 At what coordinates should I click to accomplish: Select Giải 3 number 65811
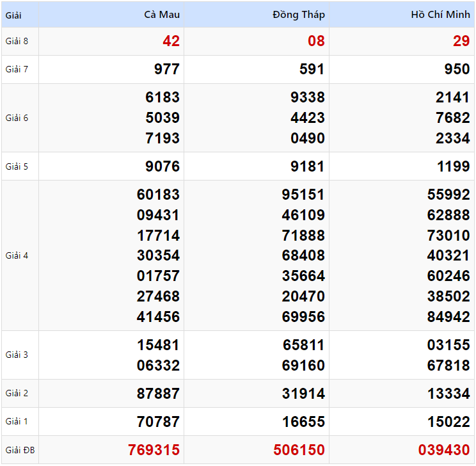click(303, 345)
